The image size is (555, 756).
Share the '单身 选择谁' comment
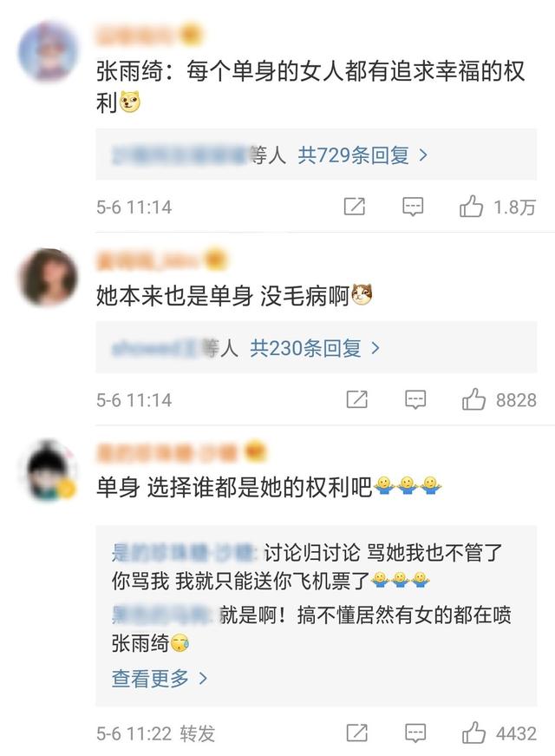click(357, 733)
